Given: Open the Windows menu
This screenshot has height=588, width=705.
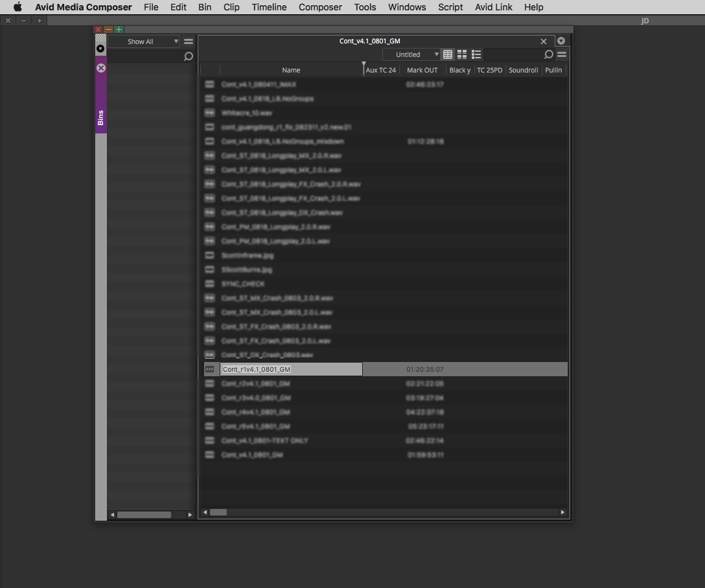Looking at the screenshot, I should pyautogui.click(x=407, y=7).
